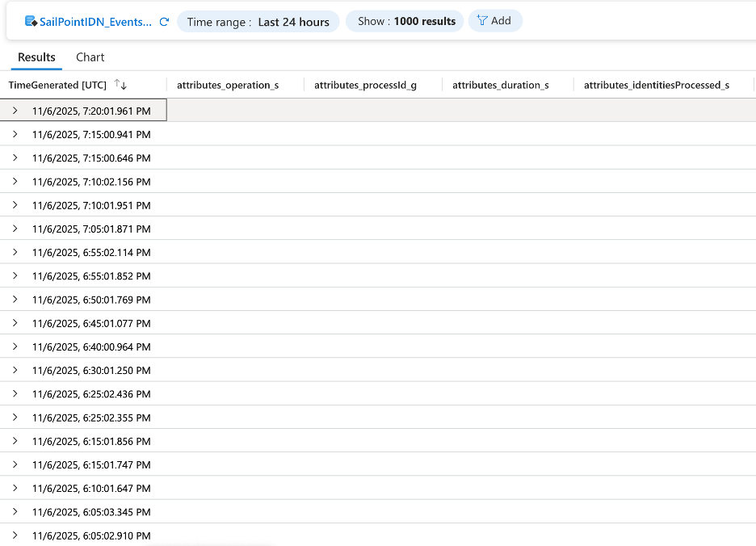Viewport: 756px width, 546px height.
Task: Expand row 7:15:00.646 PM
Action: point(15,157)
